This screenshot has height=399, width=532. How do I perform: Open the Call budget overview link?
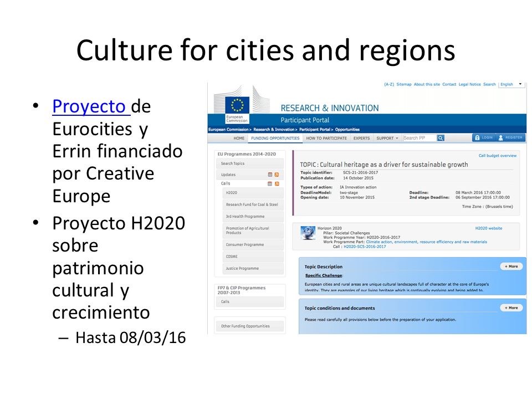[498, 156]
